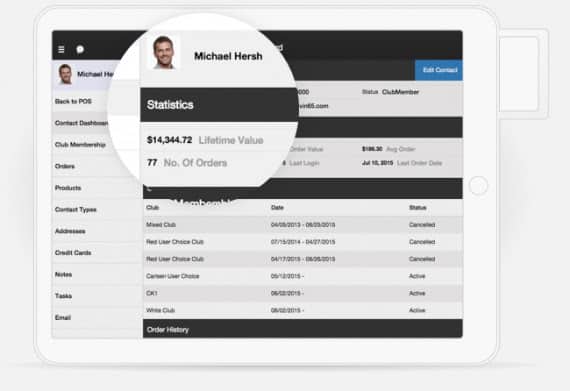Open Contact Dashboard in the sidebar
570x391 pixels.
pos(81,123)
